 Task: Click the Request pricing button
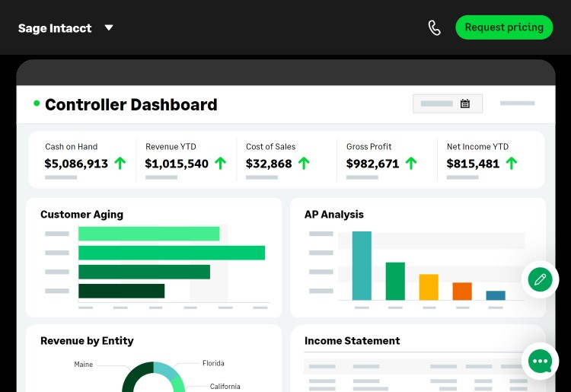(x=504, y=27)
